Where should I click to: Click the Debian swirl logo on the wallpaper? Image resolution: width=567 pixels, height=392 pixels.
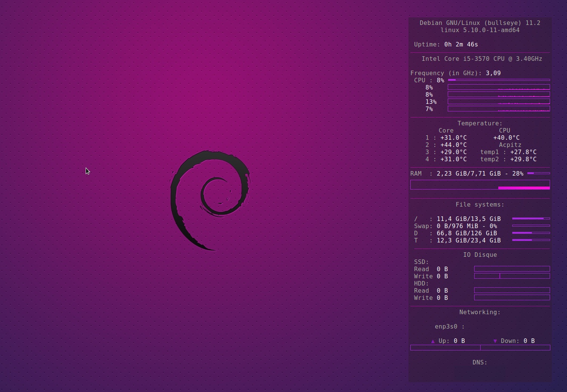pyautogui.click(x=210, y=199)
